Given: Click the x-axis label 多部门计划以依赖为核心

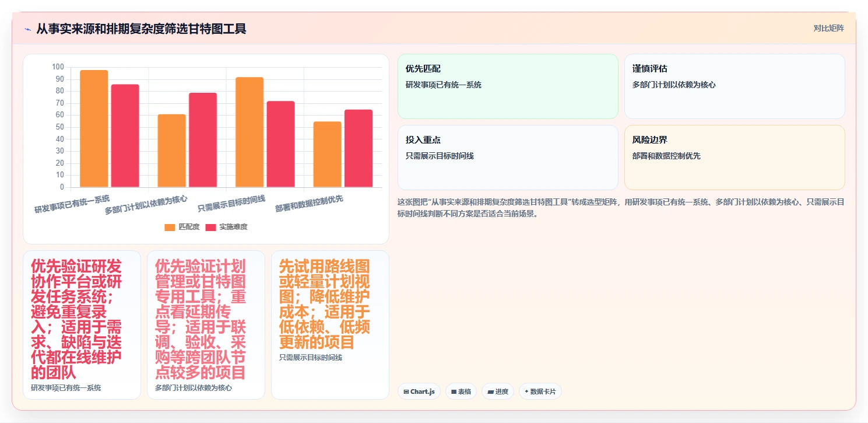Looking at the screenshot, I should coord(146,205).
